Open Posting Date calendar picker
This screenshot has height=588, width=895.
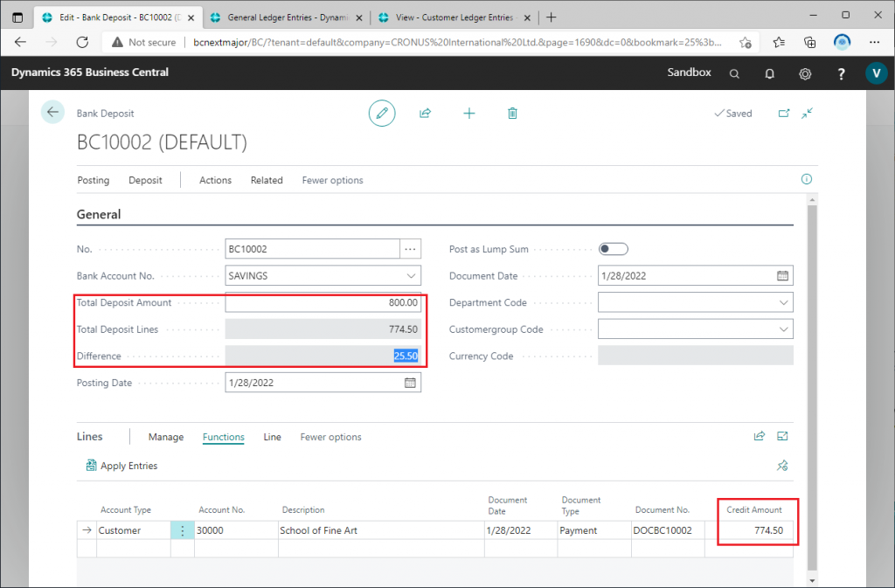click(410, 383)
